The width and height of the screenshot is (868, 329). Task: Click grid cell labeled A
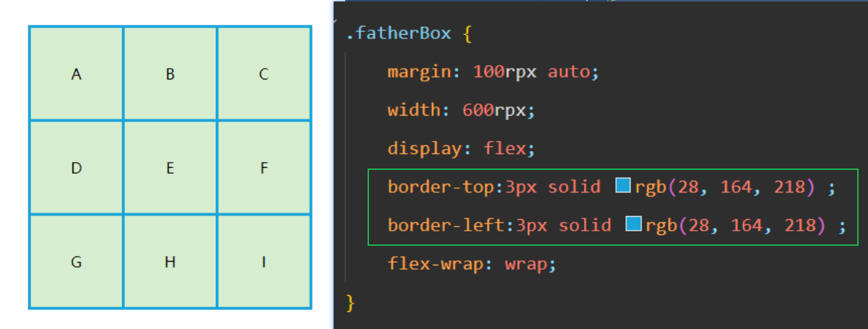(x=77, y=73)
